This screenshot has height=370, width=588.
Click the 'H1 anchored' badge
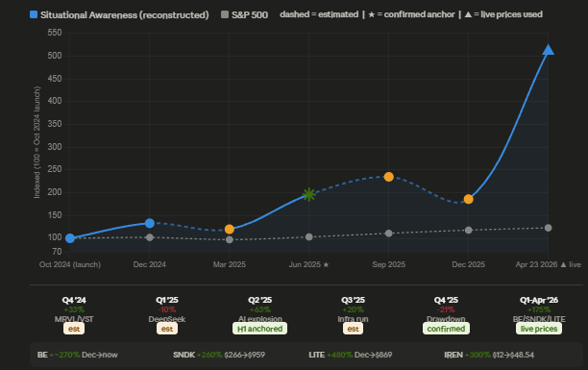[x=259, y=329]
